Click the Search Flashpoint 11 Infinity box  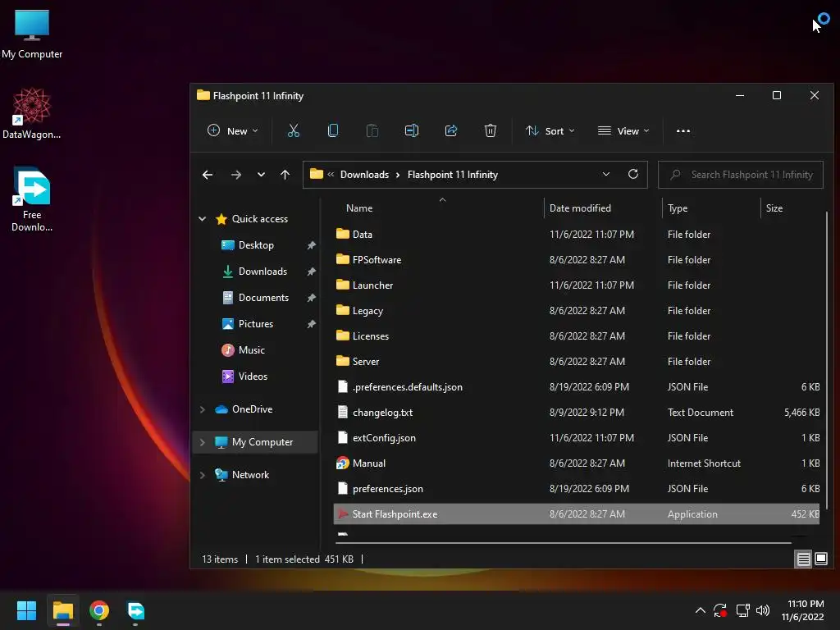[x=741, y=175]
